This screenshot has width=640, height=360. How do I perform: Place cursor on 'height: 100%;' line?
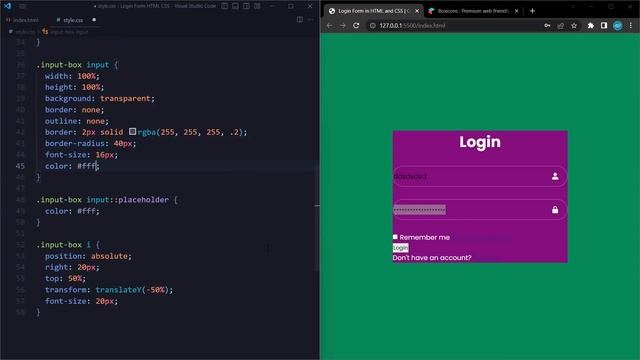point(74,87)
